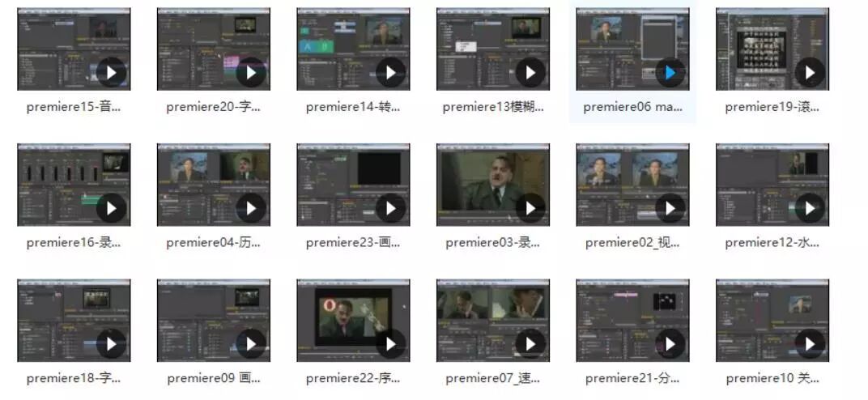Click the file name 'premiere20-字...'
This screenshot has width=868, height=400.
coord(214,108)
